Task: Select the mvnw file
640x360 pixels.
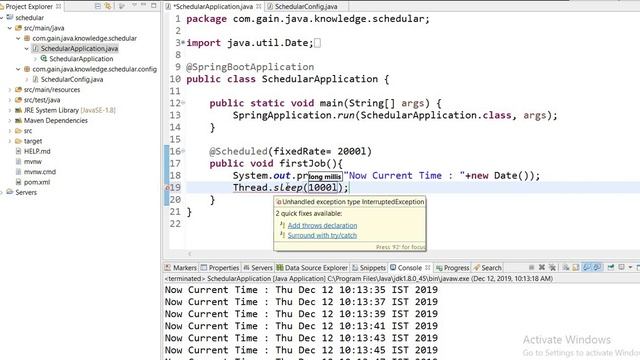Action: click(33, 162)
